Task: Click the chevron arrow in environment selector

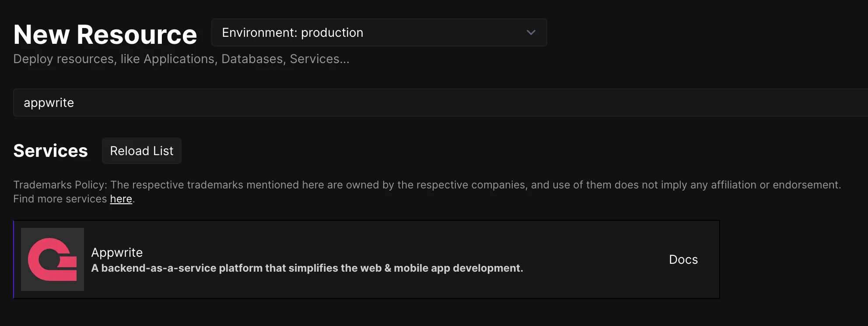Action: [x=531, y=32]
